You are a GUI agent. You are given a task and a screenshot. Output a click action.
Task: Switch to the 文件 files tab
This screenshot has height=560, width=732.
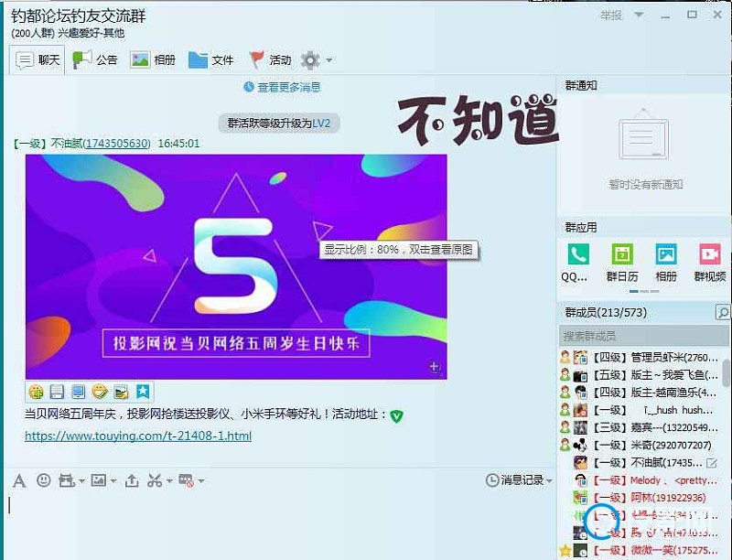(x=211, y=60)
